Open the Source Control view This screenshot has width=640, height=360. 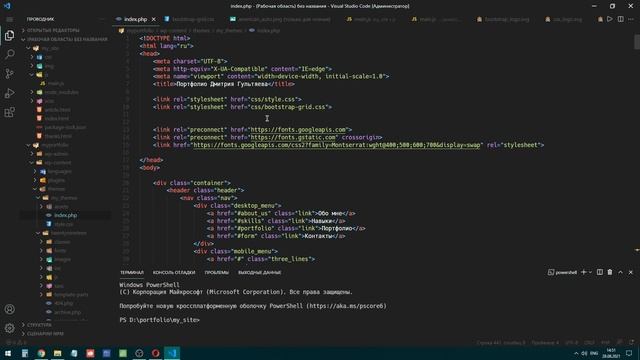point(9,73)
